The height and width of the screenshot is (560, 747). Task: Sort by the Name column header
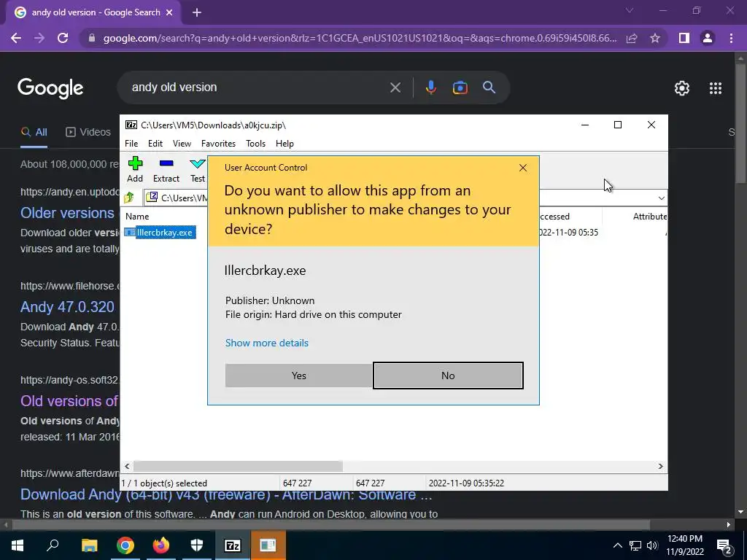(137, 216)
